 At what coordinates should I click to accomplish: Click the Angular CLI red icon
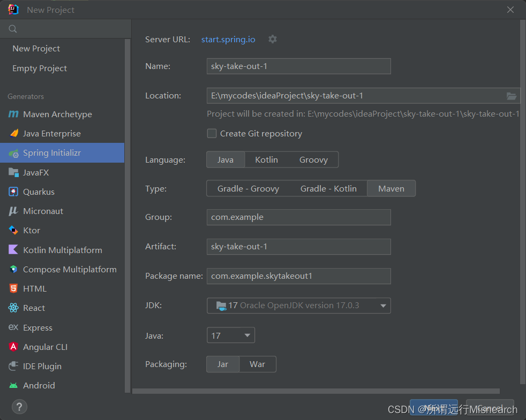(13, 347)
